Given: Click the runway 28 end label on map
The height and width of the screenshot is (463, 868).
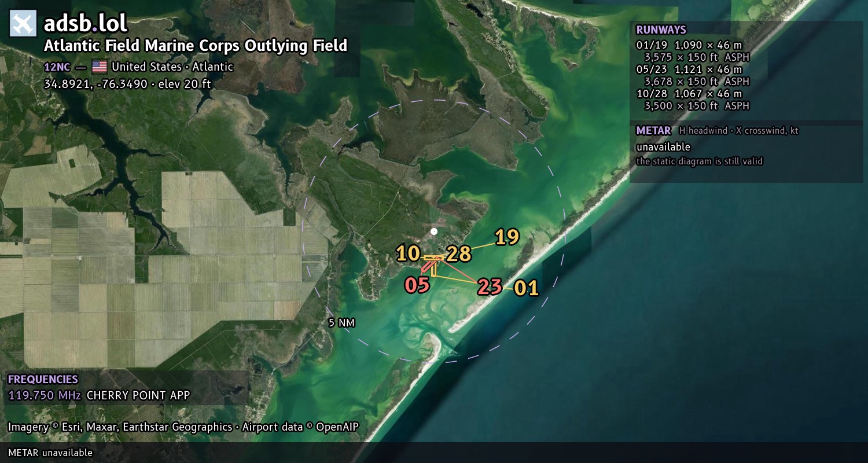Looking at the screenshot, I should (x=459, y=254).
